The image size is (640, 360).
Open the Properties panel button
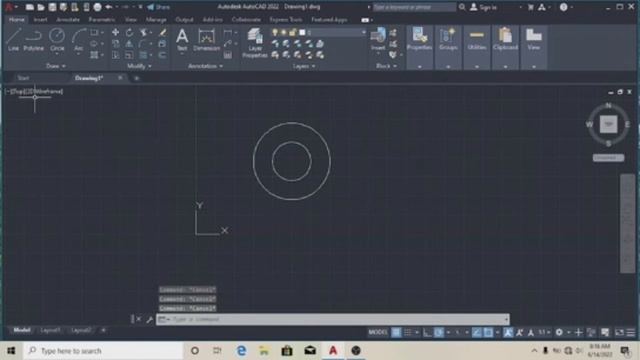[420, 47]
